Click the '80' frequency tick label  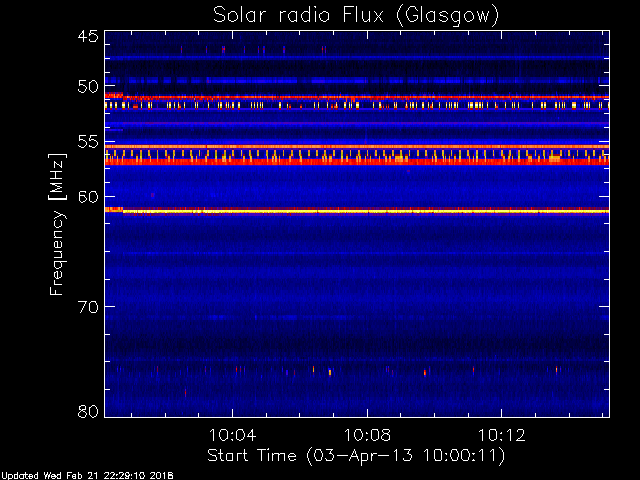point(88,411)
